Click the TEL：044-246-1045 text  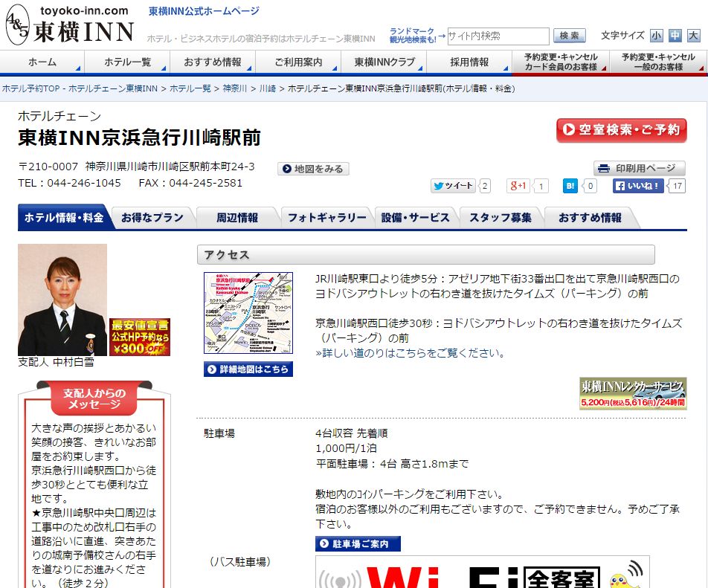click(x=70, y=183)
